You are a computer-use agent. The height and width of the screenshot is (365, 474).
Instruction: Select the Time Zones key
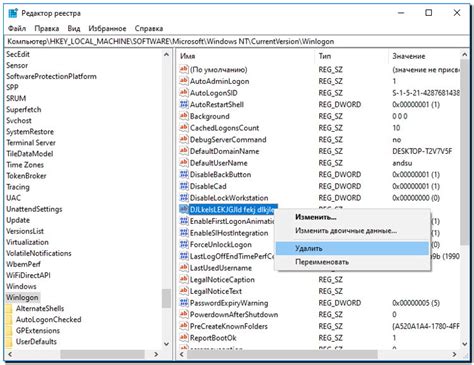click(25, 165)
